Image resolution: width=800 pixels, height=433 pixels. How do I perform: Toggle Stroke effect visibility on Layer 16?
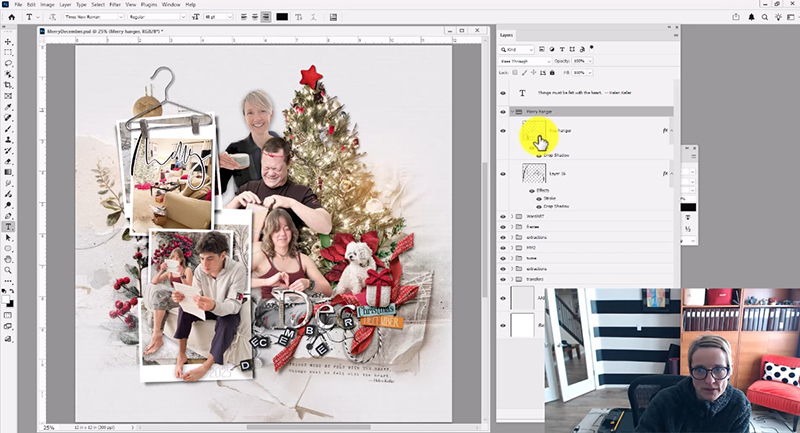point(539,198)
